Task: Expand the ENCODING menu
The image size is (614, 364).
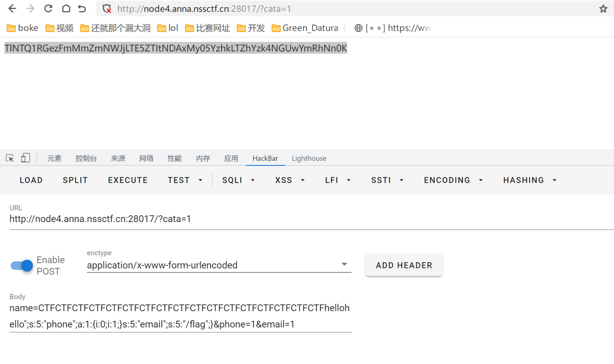Action: (x=453, y=180)
